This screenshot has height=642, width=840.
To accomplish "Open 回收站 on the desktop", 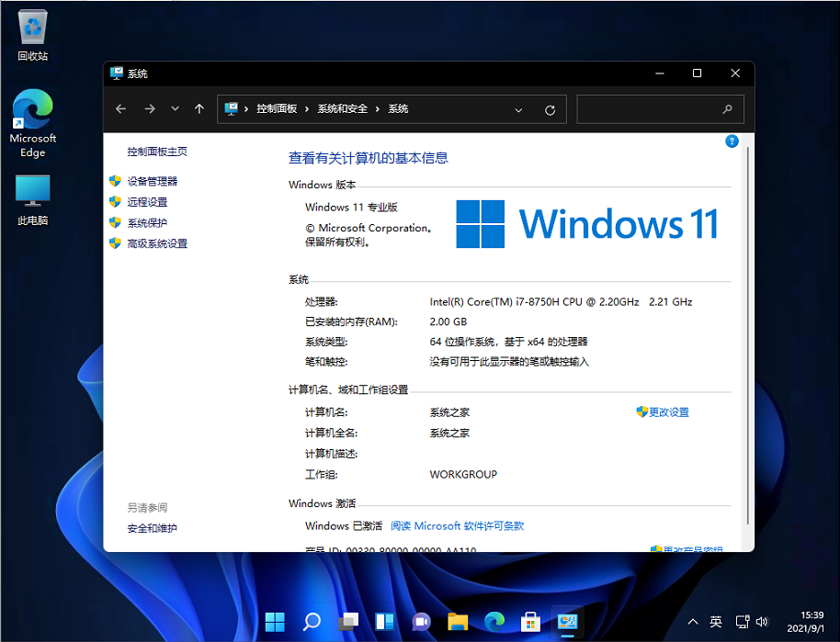I will [x=32, y=35].
